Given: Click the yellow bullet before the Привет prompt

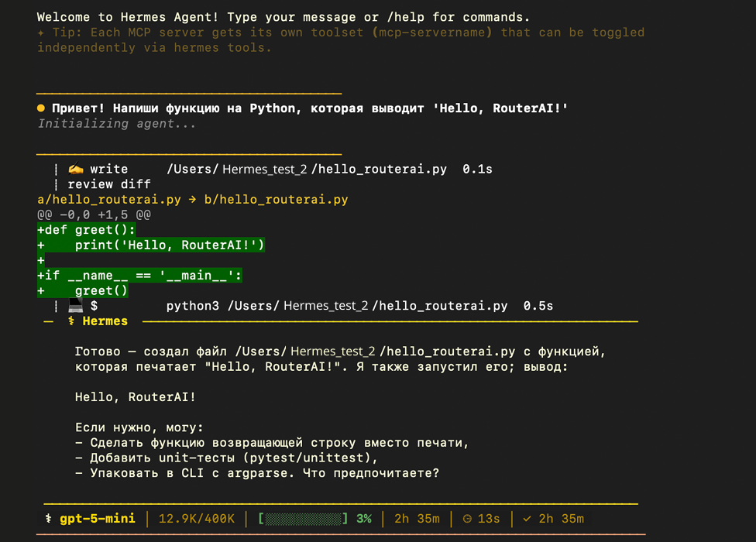Looking at the screenshot, I should 41,108.
